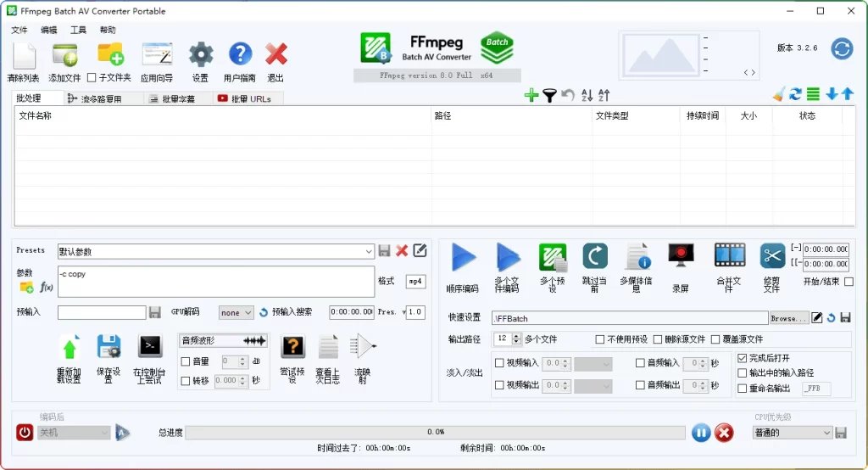The image size is (868, 470).
Task: Click the 重新加载设置 reload settings icon
Action: [x=70, y=348]
